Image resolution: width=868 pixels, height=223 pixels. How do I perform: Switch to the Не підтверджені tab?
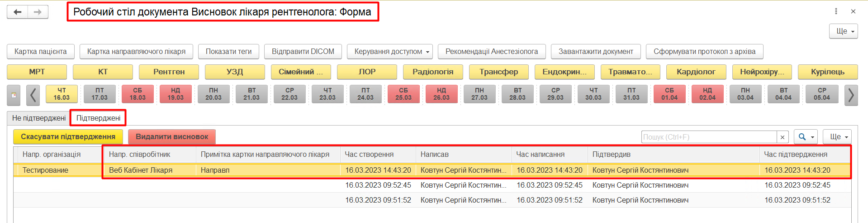pyautogui.click(x=39, y=118)
